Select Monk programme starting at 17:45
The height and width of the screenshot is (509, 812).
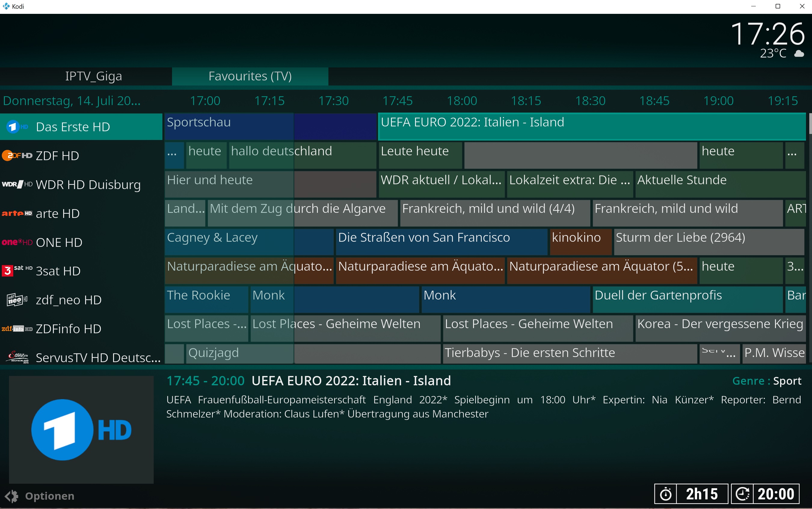click(506, 300)
